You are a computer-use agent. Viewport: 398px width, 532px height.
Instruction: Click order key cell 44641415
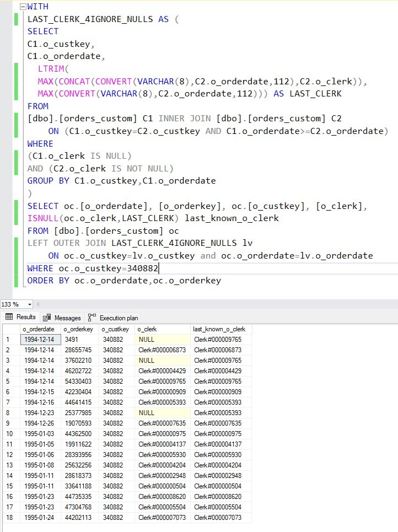click(x=80, y=402)
